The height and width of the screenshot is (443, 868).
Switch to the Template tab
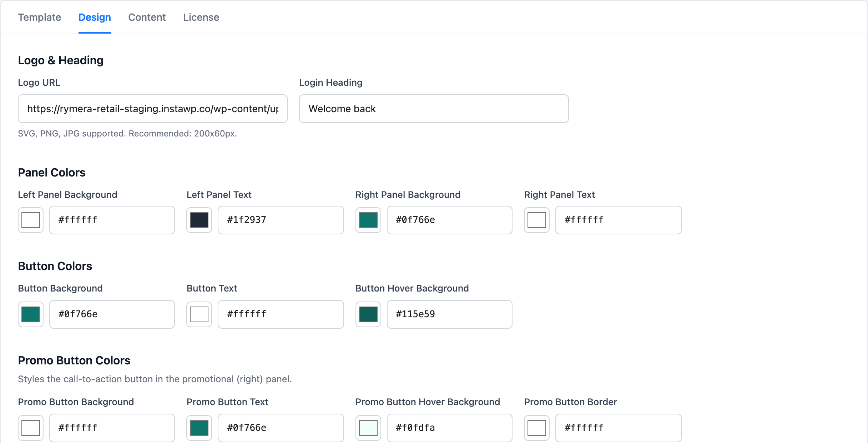(x=40, y=17)
